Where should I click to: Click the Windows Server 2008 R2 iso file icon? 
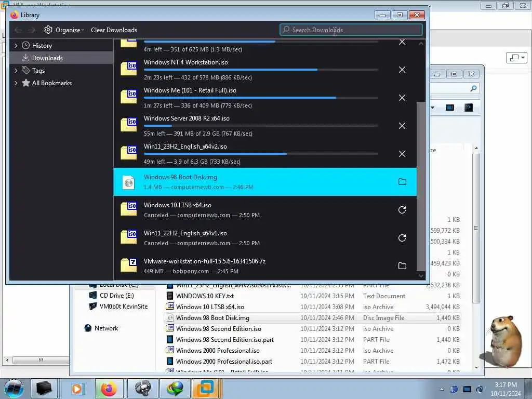[x=129, y=125]
